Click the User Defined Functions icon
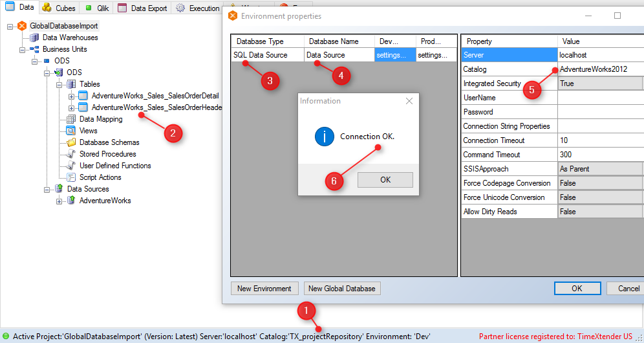This screenshot has width=644, height=343. coord(71,166)
